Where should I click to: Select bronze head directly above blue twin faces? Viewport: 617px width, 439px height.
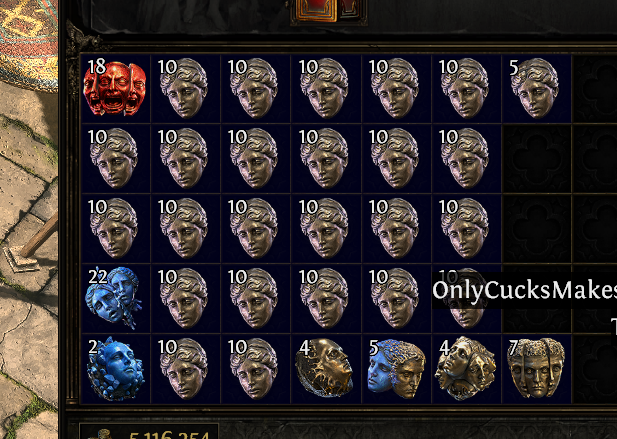pos(115,229)
